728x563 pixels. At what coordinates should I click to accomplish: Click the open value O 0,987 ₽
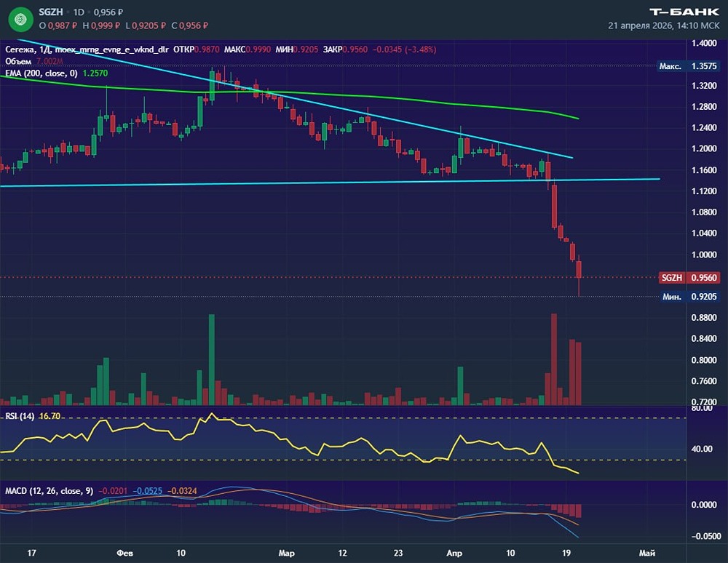click(58, 25)
